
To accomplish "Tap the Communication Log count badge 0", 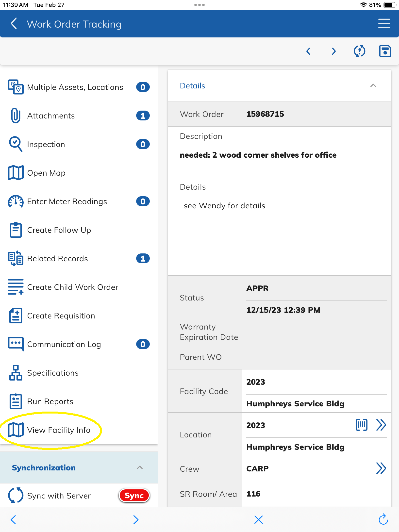I will point(143,344).
